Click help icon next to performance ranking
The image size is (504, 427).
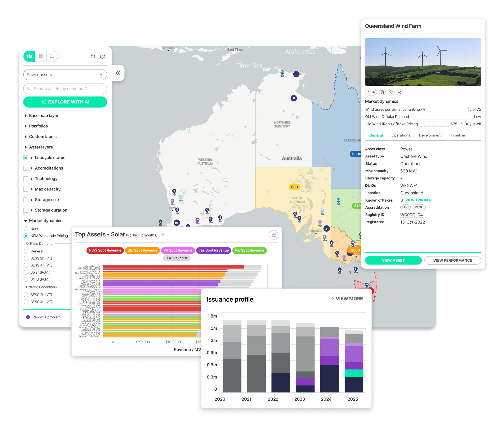[x=423, y=110]
